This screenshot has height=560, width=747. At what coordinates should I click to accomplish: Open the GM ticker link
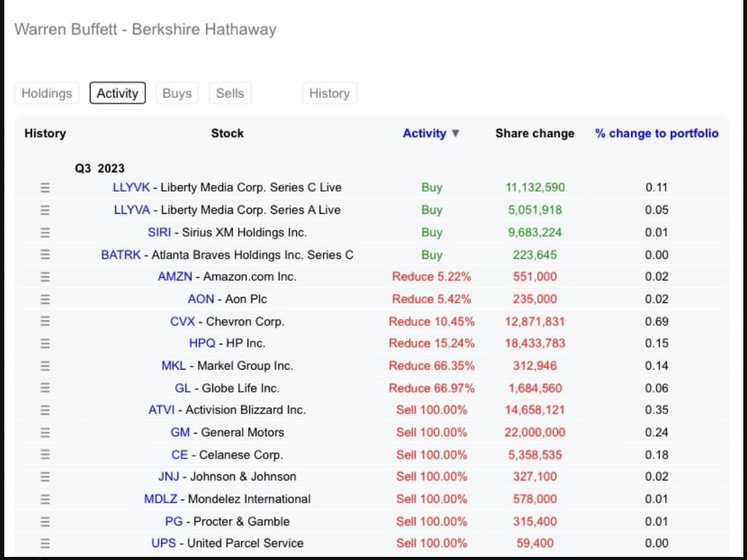(x=180, y=432)
